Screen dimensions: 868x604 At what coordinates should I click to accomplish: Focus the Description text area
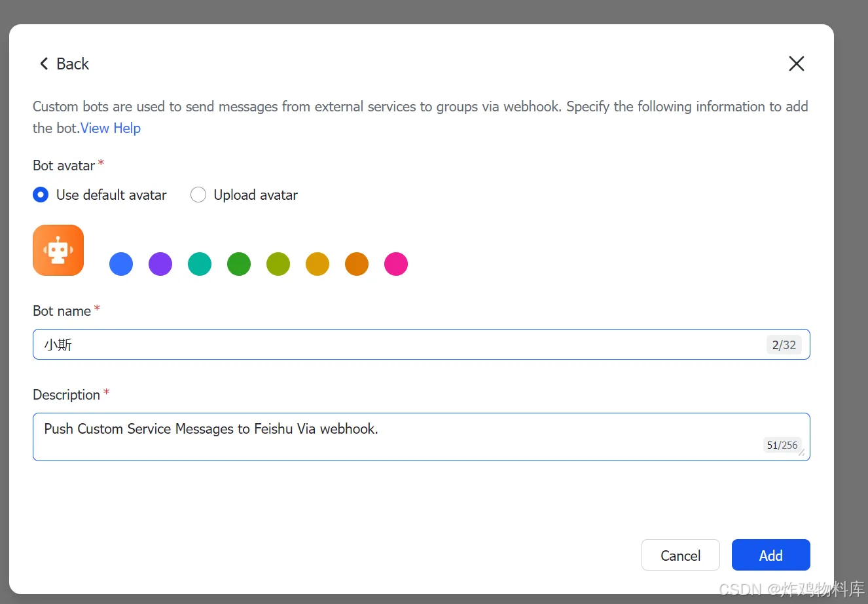pyautogui.click(x=422, y=437)
